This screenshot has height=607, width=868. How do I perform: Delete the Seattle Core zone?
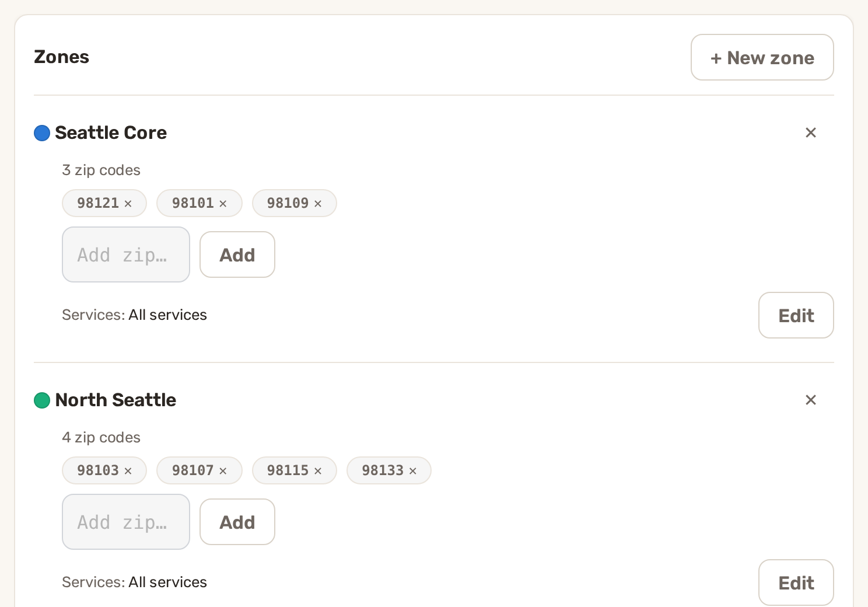point(811,132)
